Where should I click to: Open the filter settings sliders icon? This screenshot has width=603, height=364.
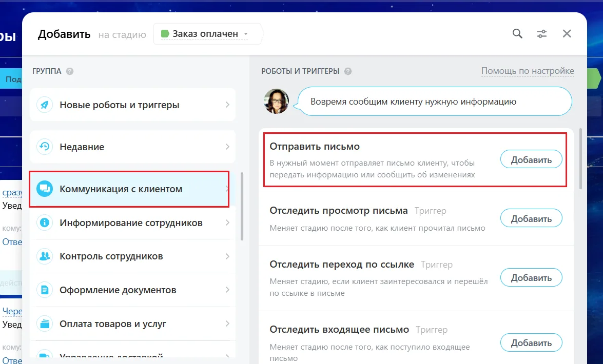(542, 34)
